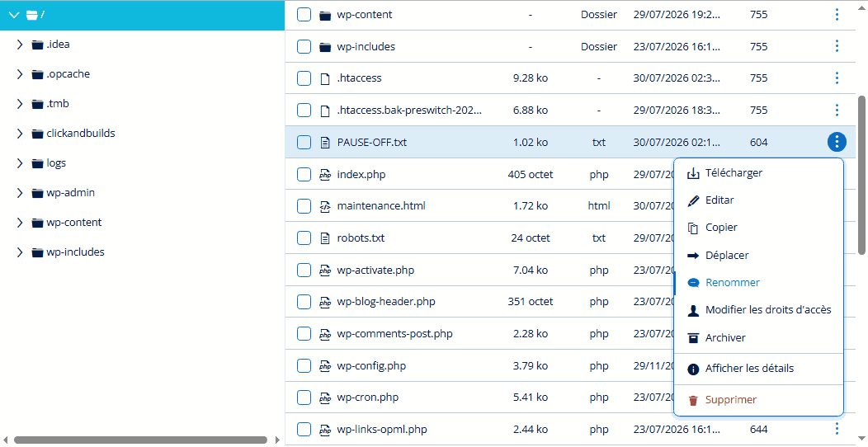Expand the wp-content folder in tree
Viewport: 868px width, 447px height.
point(20,223)
